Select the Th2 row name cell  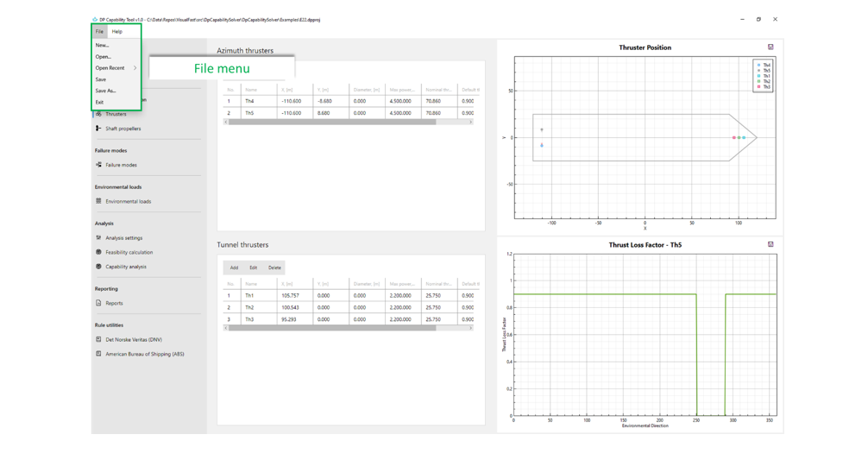click(259, 308)
